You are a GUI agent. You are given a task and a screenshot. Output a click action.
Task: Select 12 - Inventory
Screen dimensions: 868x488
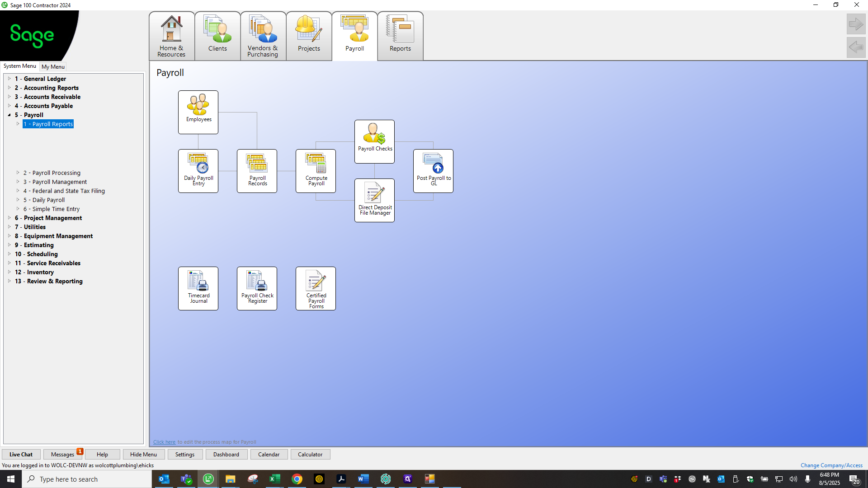coord(34,272)
